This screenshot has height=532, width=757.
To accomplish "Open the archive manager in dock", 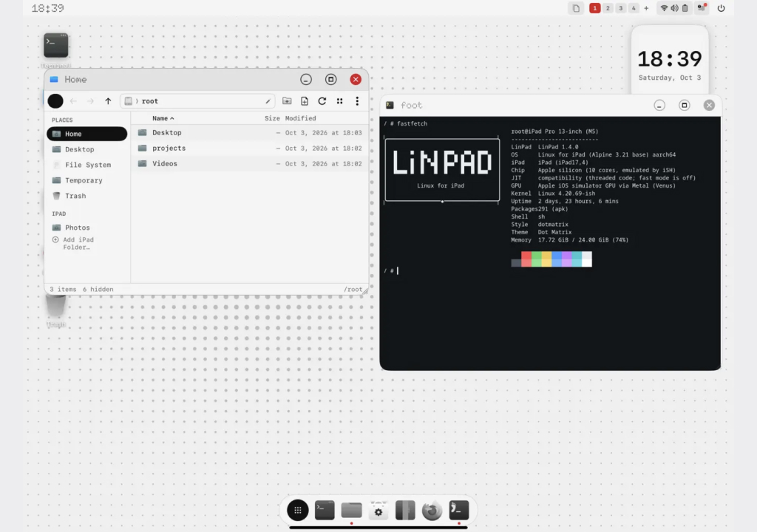I will pos(405,511).
